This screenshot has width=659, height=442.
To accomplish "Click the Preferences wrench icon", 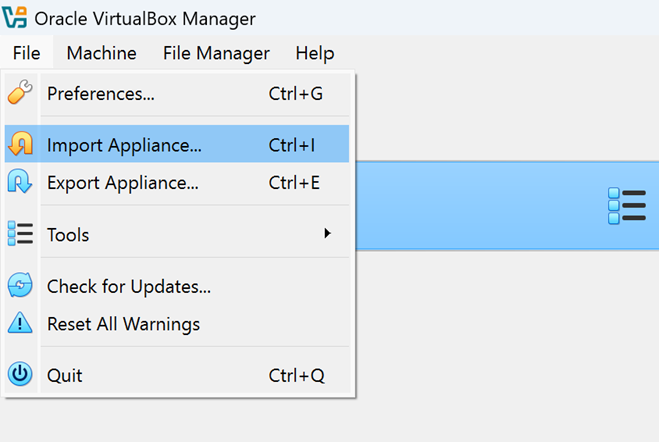I will coord(20,93).
